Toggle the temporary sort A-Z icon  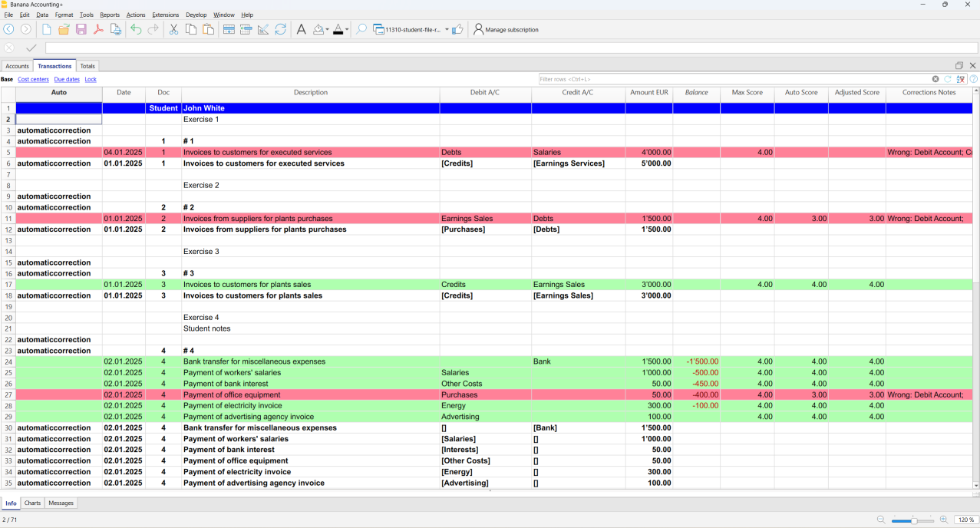[961, 79]
